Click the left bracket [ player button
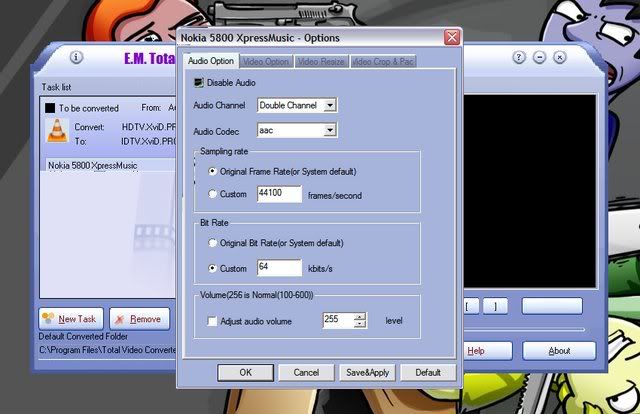 point(471,306)
